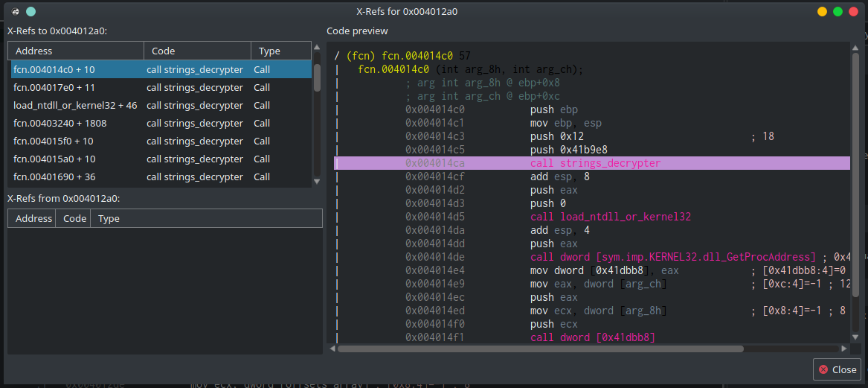Viewport: 868px width, 388px height.
Task: Select the fcn.004017e0 + 11 reference row
Action: 55,87
